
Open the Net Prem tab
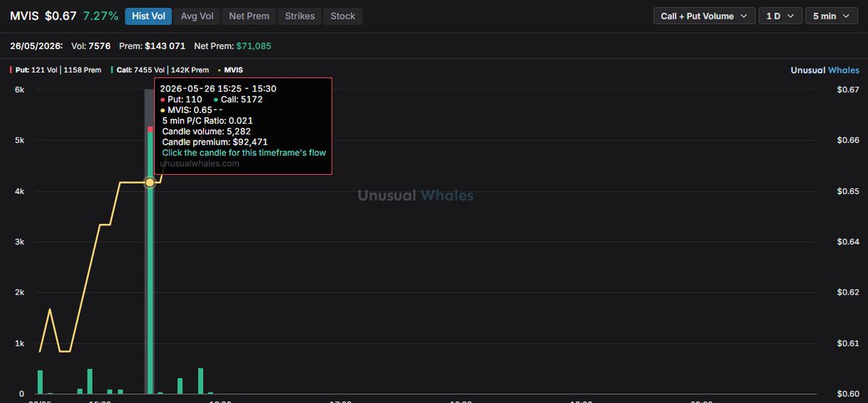click(249, 16)
